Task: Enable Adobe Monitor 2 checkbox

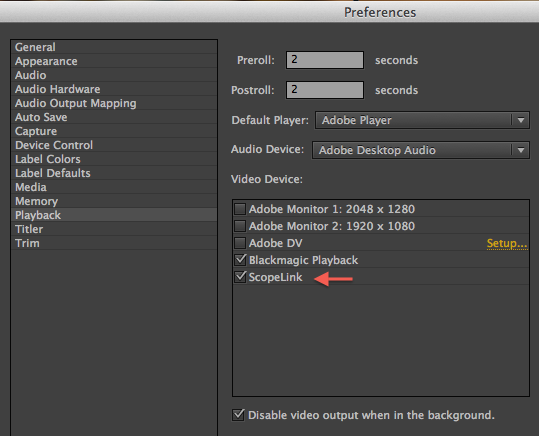Action: 240,226
